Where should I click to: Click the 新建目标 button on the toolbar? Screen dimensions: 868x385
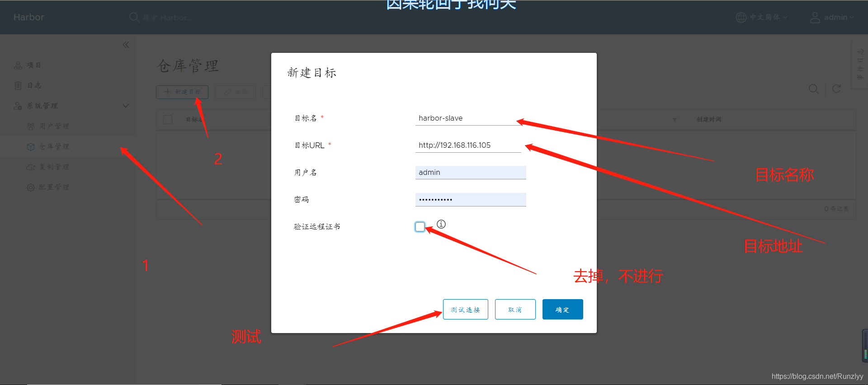click(182, 92)
